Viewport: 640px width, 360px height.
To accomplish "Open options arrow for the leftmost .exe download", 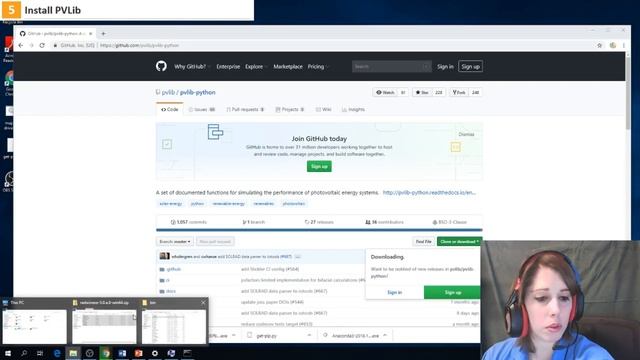I will (x=234, y=335).
